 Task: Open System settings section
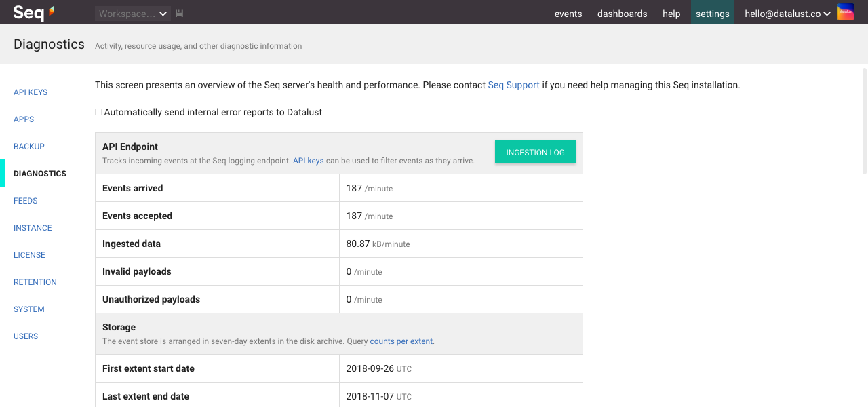(29, 309)
